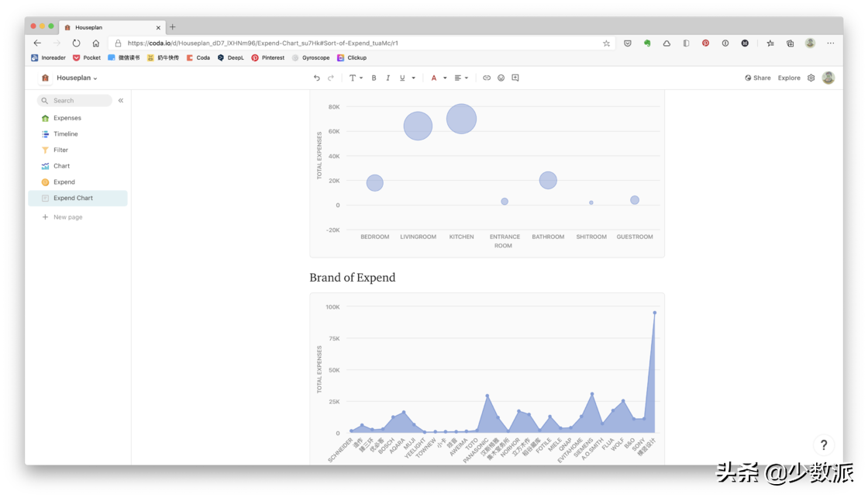Open the text style T dropdown
The height and width of the screenshot is (498, 868).
(356, 78)
